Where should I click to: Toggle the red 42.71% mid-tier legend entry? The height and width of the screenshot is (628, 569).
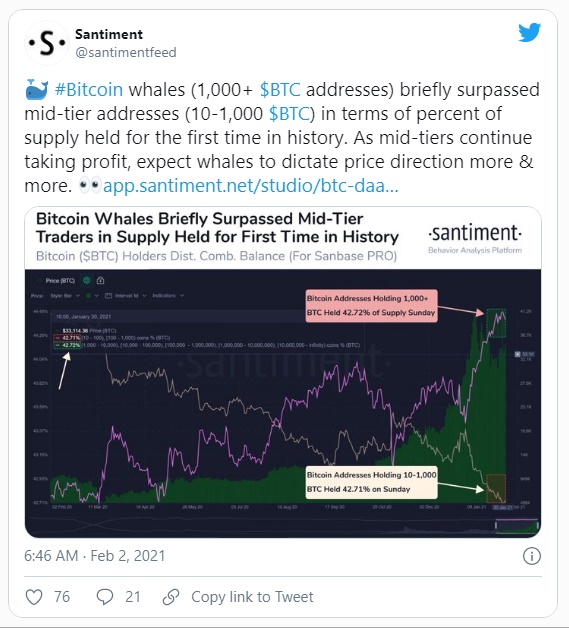tap(66, 338)
